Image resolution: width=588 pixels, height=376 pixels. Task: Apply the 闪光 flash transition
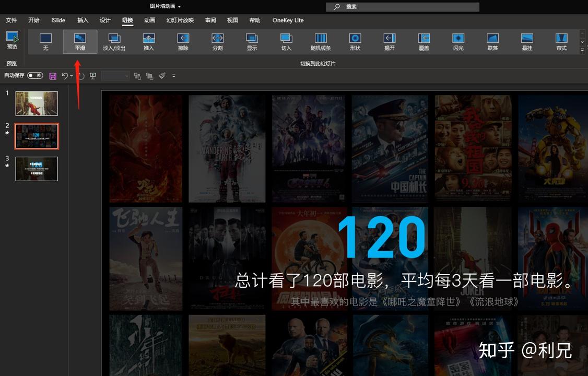click(x=458, y=42)
